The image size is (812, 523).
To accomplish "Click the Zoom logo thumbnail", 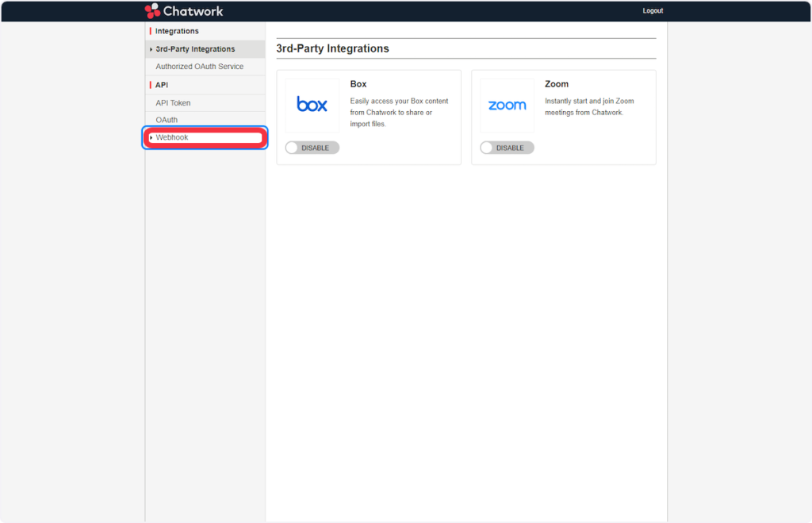I will (x=507, y=105).
